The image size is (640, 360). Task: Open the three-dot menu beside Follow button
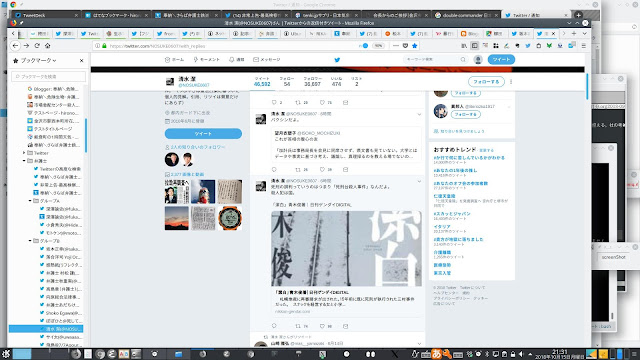tap(511, 82)
